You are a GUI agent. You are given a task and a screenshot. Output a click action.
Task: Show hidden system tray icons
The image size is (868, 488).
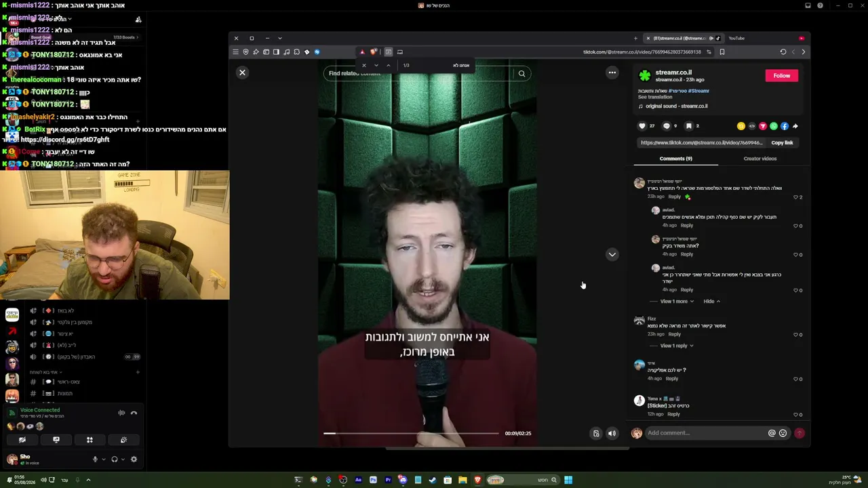88,481
